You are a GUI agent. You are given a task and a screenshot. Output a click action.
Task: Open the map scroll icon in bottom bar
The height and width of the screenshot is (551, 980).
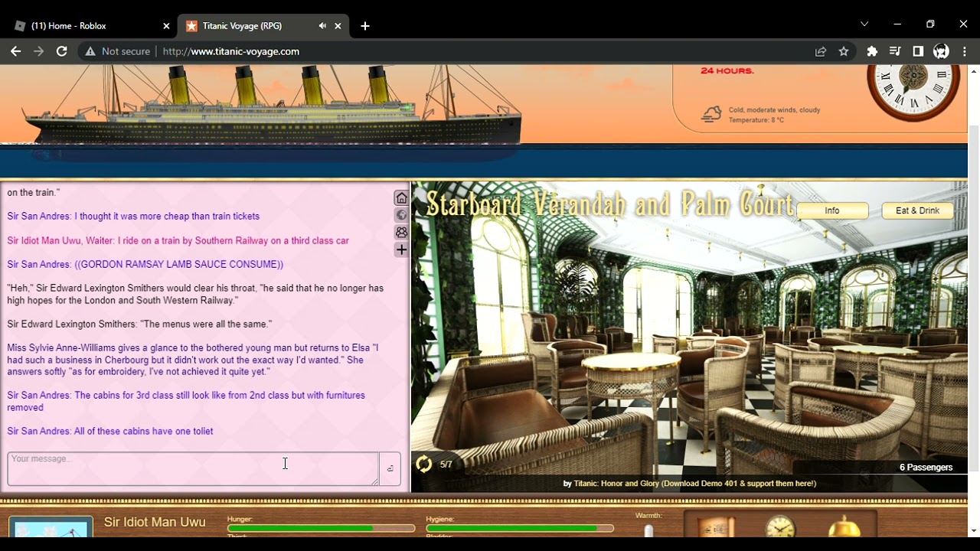click(x=716, y=527)
